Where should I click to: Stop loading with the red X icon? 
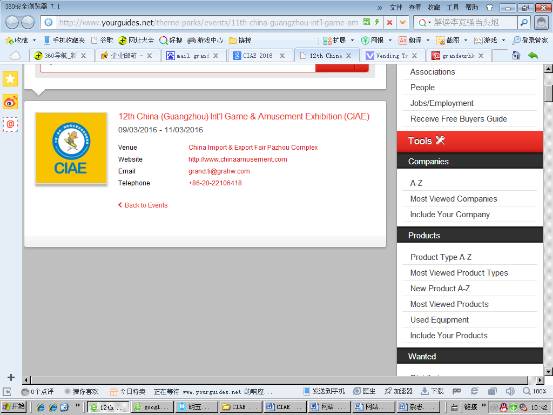389,23
